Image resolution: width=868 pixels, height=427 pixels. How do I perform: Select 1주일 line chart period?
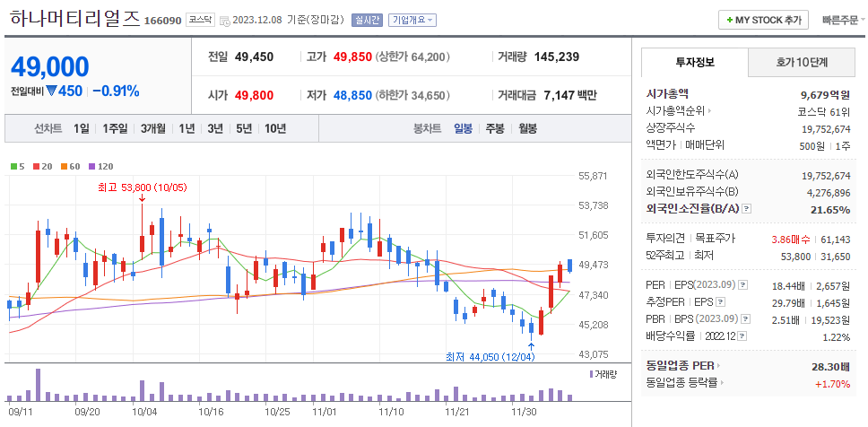pos(115,128)
